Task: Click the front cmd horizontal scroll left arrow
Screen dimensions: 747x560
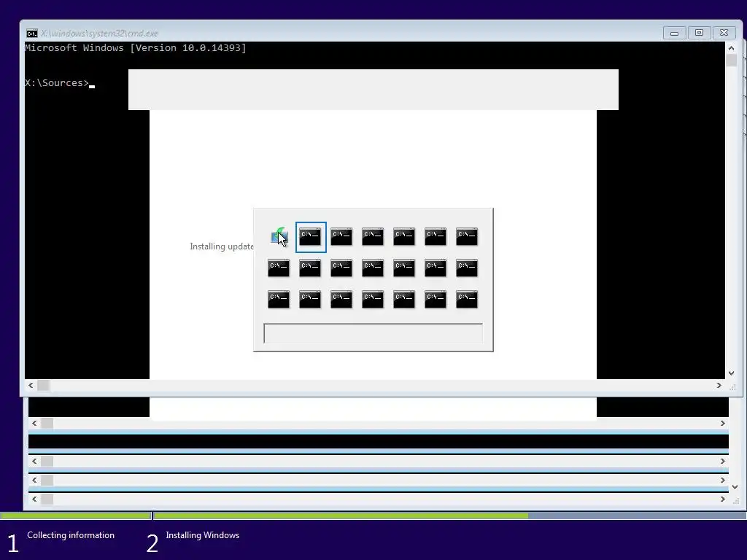Action: pos(31,385)
